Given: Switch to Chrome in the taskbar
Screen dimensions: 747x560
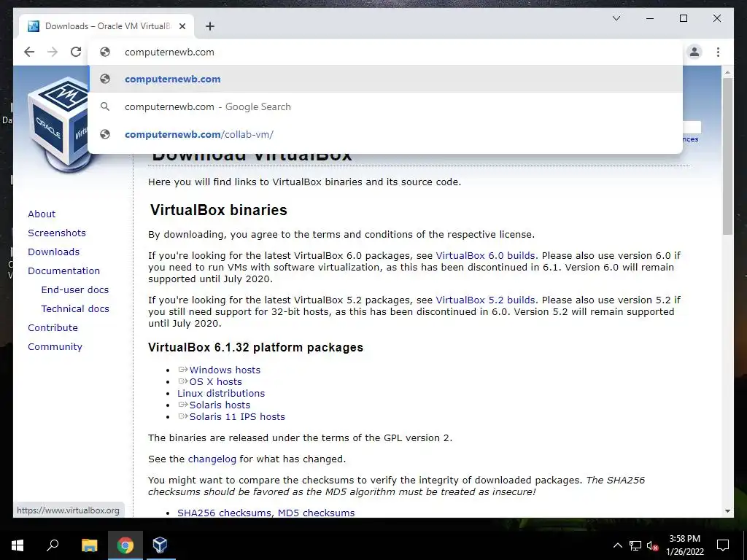Looking at the screenshot, I should tap(125, 545).
